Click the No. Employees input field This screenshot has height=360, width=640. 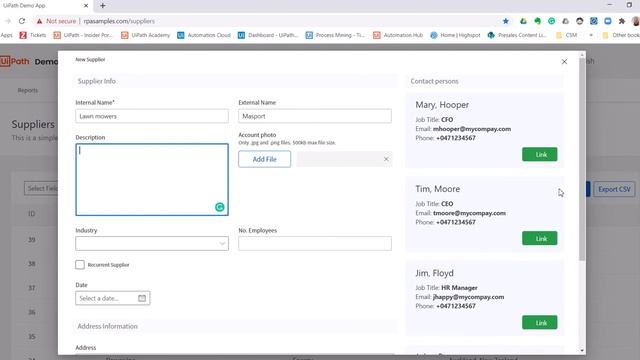coord(315,244)
